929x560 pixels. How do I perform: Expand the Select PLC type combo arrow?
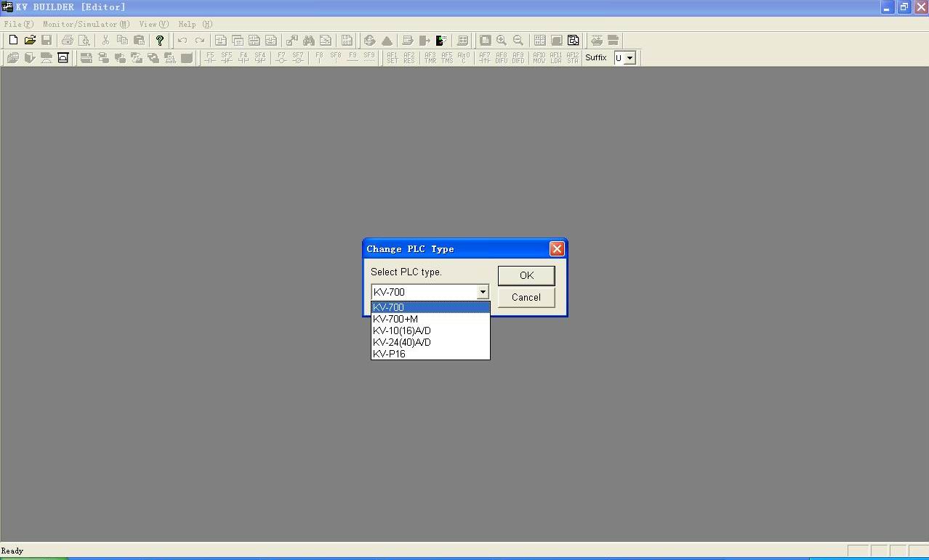pos(482,292)
